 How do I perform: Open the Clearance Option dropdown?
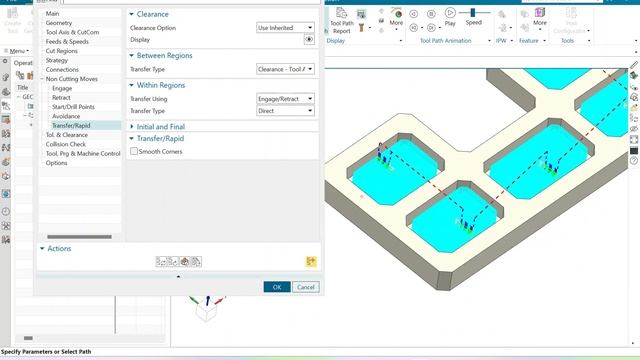pyautogui.click(x=285, y=28)
